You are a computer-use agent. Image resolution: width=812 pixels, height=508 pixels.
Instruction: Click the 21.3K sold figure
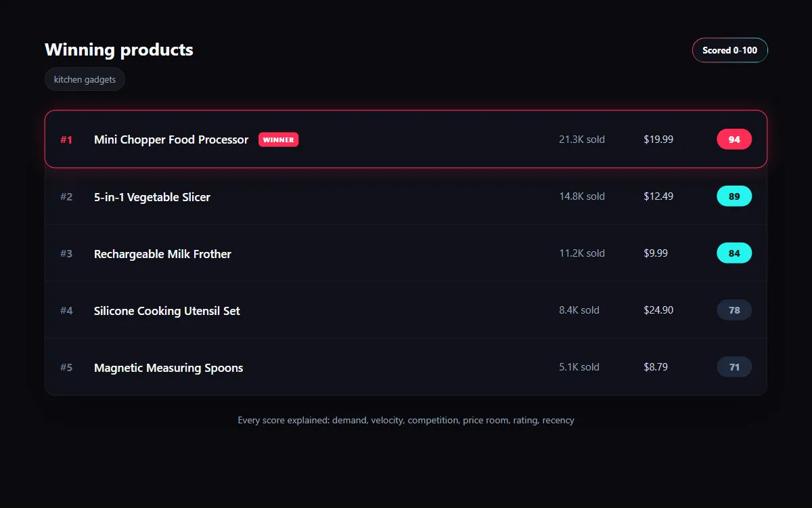point(582,140)
